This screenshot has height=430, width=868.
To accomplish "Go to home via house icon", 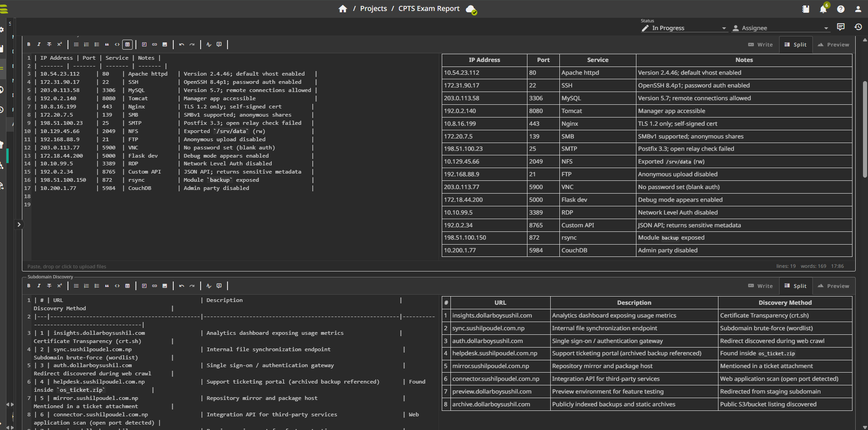I will [x=343, y=9].
